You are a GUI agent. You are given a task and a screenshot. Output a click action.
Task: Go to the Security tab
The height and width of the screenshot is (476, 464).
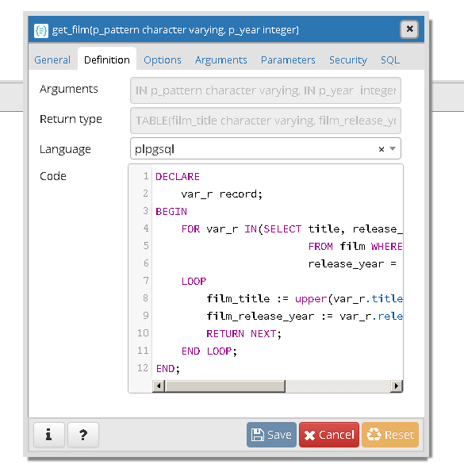[x=348, y=59]
